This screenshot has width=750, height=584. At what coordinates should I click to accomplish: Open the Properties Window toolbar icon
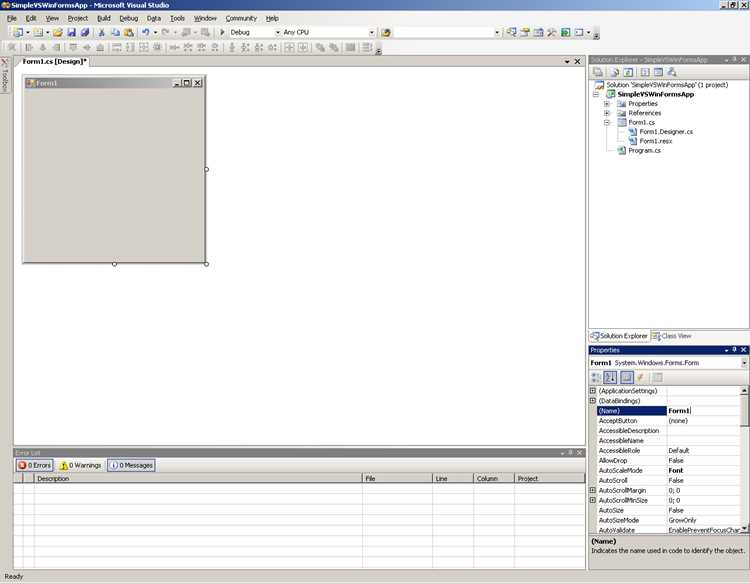pyautogui.click(x=525, y=33)
